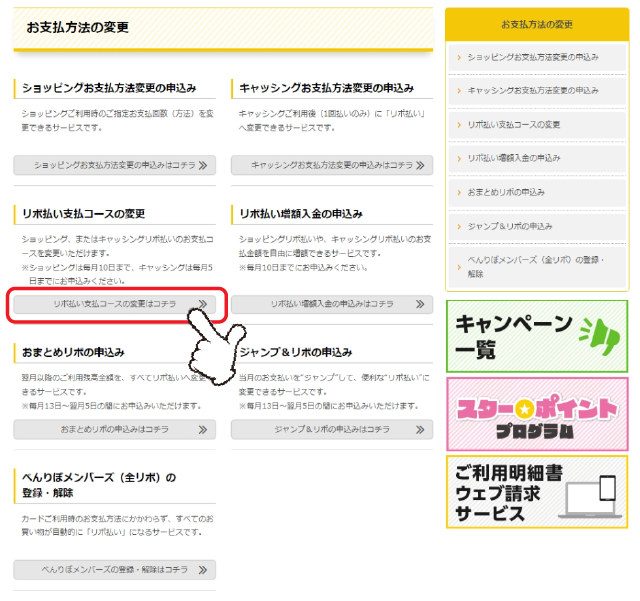This screenshot has width=640, height=601.
Task: Click arrow icon beside sidebar おまとめリボの申込み
Action: pos(459,192)
